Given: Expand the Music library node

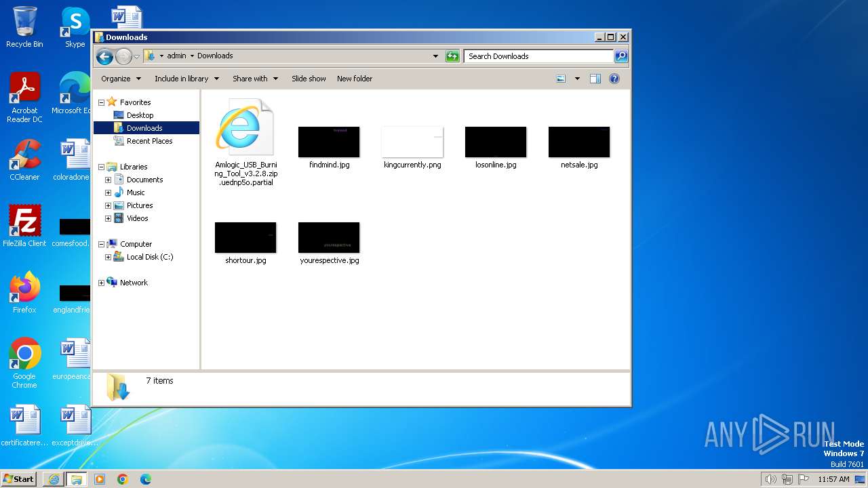Looking at the screenshot, I should tap(108, 192).
